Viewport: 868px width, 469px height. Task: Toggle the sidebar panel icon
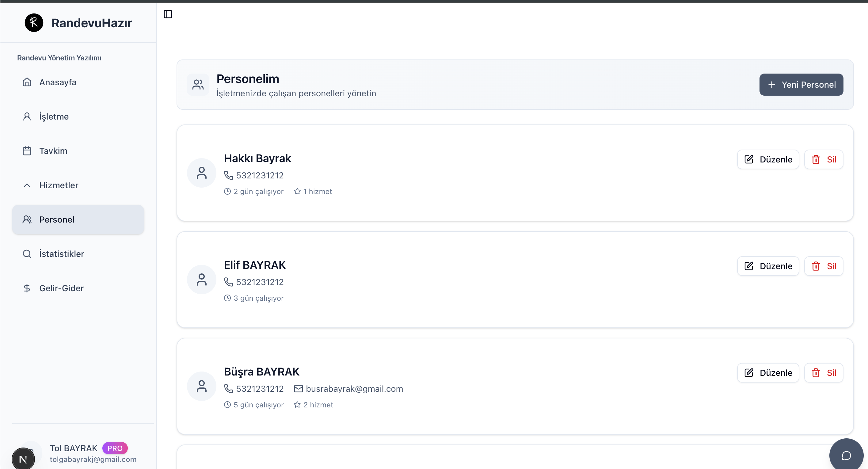pyautogui.click(x=168, y=14)
